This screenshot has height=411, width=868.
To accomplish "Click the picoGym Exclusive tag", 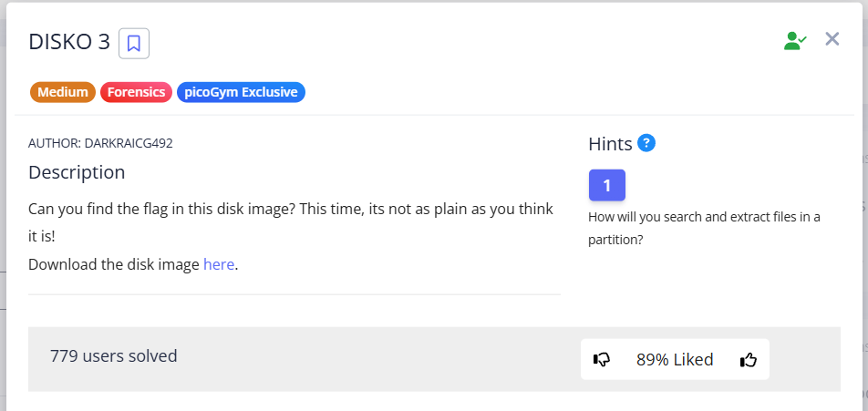I will point(241,92).
